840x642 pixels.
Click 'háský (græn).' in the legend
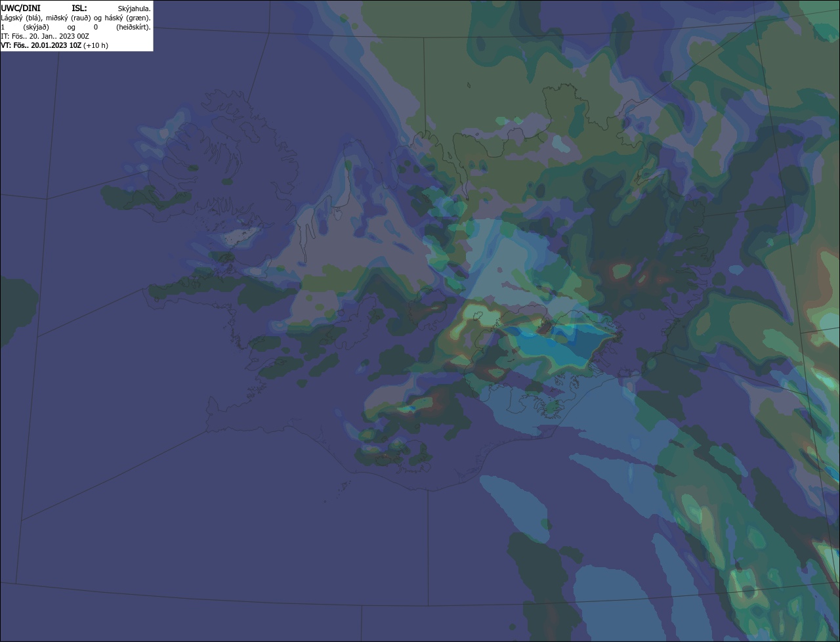[x=129, y=18]
